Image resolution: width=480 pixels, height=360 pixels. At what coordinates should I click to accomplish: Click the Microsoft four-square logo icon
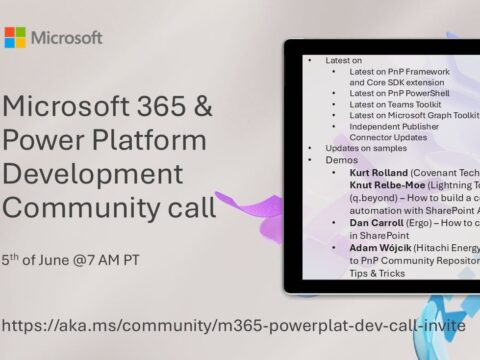(15, 38)
